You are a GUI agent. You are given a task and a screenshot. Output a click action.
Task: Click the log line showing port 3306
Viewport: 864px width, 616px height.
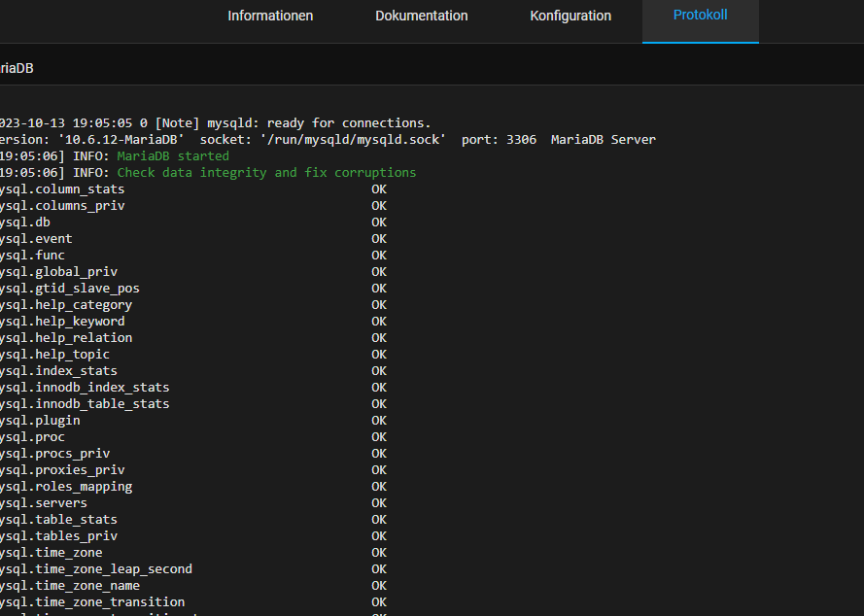tap(328, 139)
